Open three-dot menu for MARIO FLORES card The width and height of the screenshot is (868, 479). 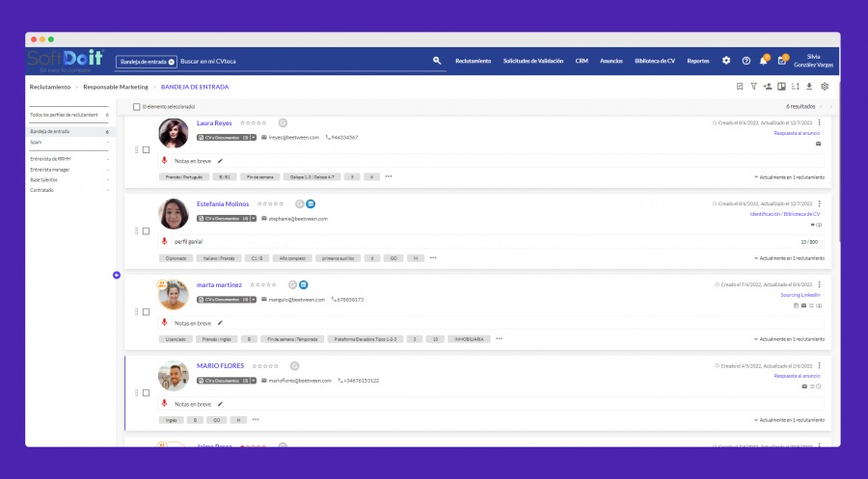pyautogui.click(x=820, y=365)
